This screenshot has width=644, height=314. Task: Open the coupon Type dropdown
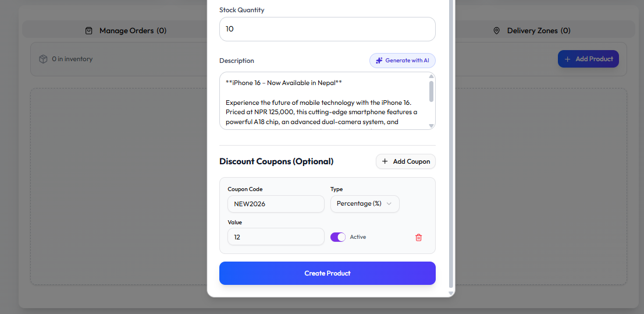(x=365, y=204)
